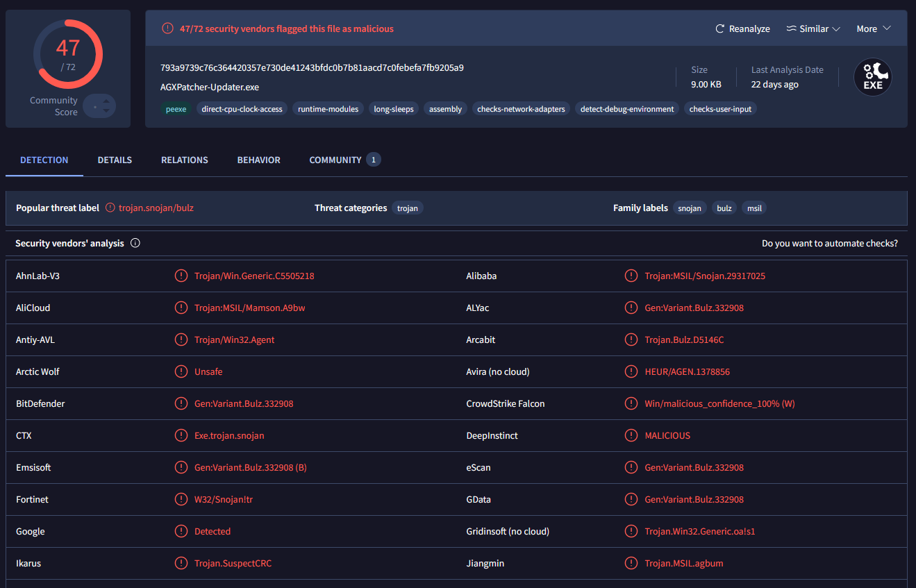Expand the Similar dropdown chevron
Screen dimensions: 916x588
(x=836, y=29)
